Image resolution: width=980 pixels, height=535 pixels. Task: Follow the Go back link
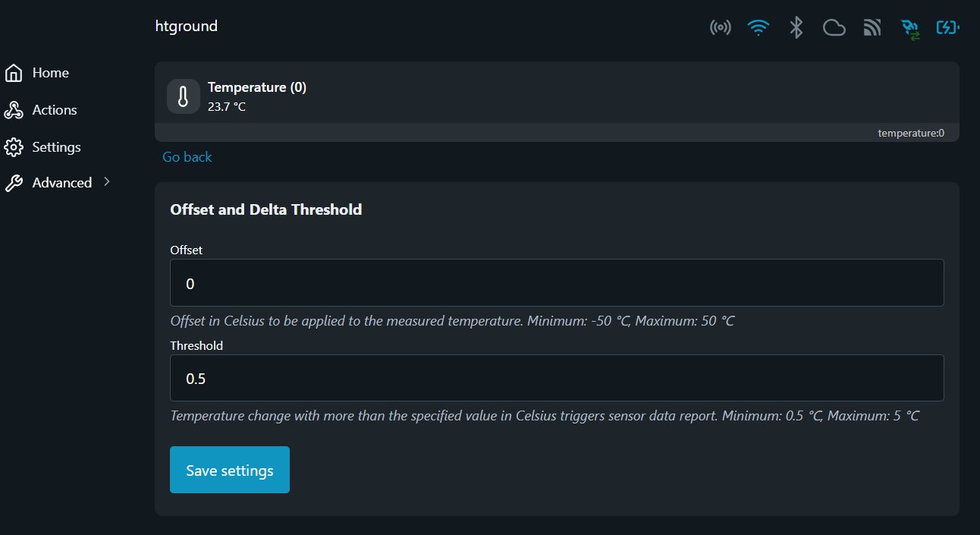[x=187, y=157]
